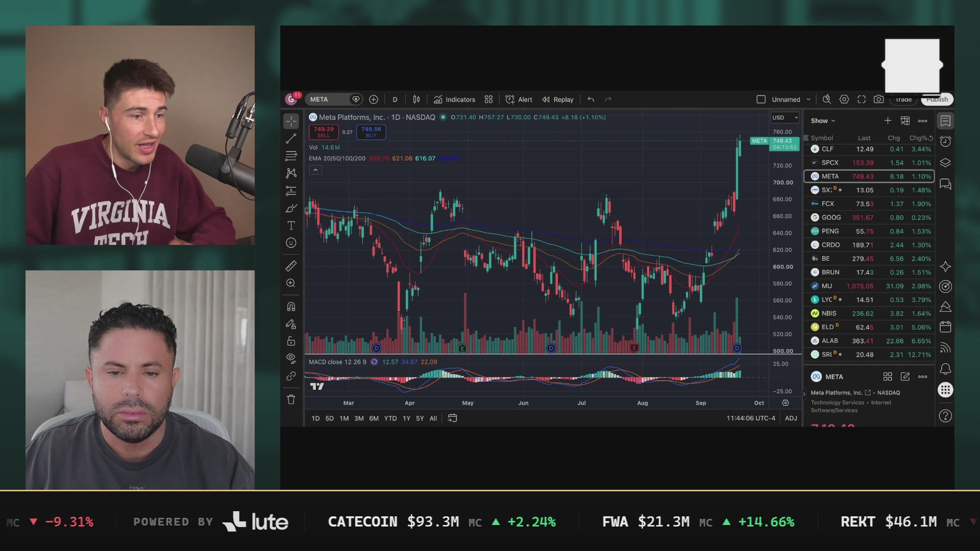Open the help center question mark
Screen dimensions: 980x551
945,416
